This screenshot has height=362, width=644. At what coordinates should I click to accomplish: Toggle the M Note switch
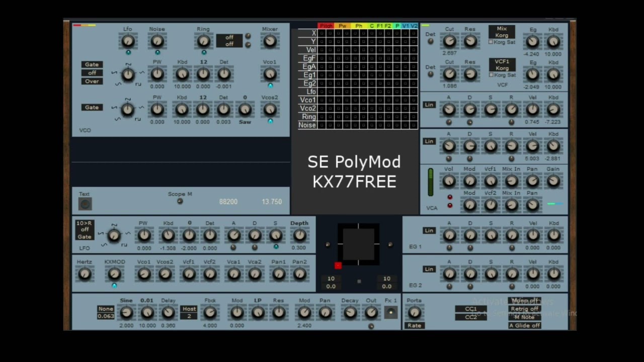pos(525,317)
